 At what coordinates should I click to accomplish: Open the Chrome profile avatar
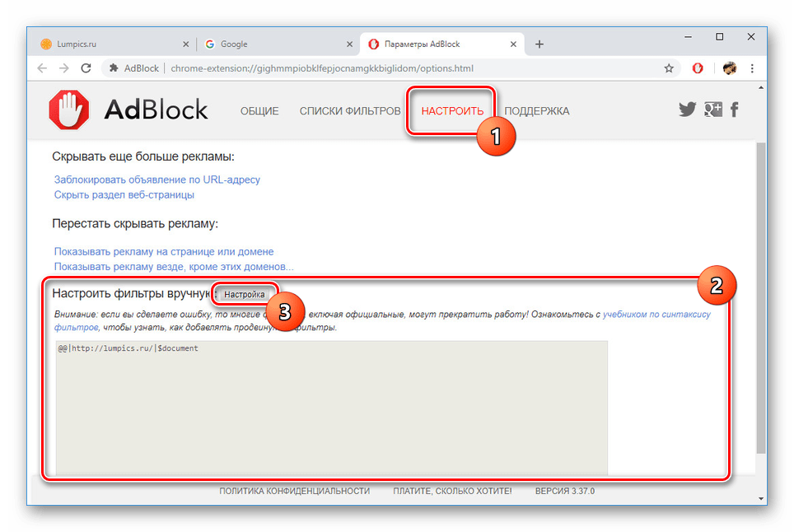(x=729, y=68)
